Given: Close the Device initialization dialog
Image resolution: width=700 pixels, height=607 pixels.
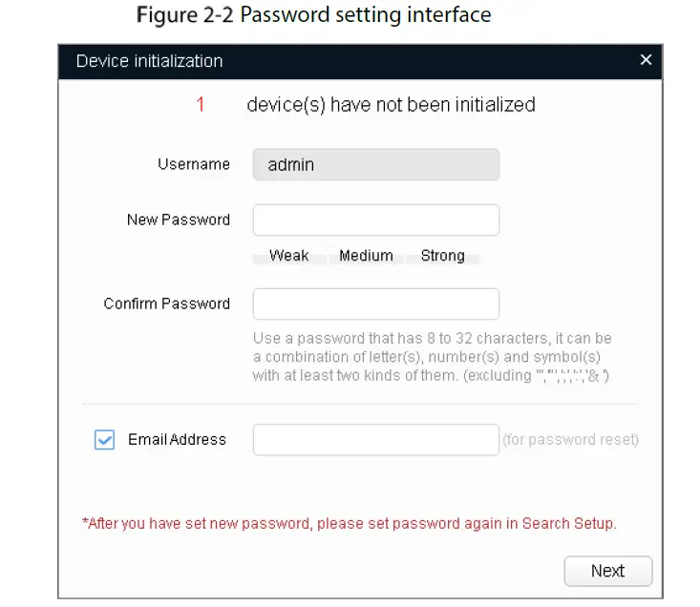Looking at the screenshot, I should click(646, 60).
